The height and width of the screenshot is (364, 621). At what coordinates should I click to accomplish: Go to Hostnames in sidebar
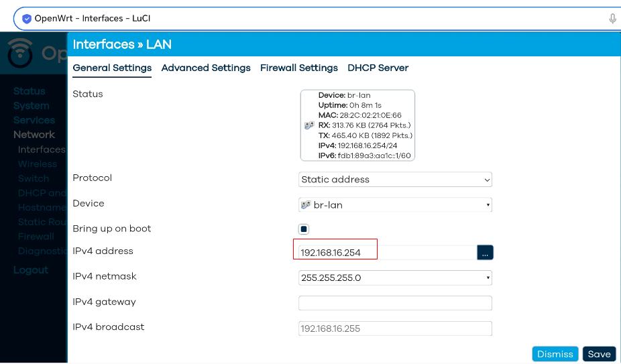(42, 208)
